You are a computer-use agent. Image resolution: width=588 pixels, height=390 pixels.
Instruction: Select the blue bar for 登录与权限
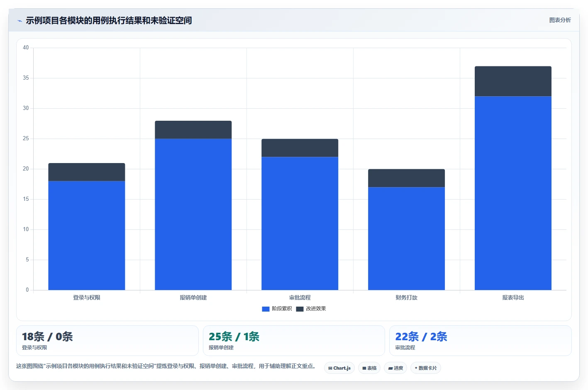pos(87,235)
